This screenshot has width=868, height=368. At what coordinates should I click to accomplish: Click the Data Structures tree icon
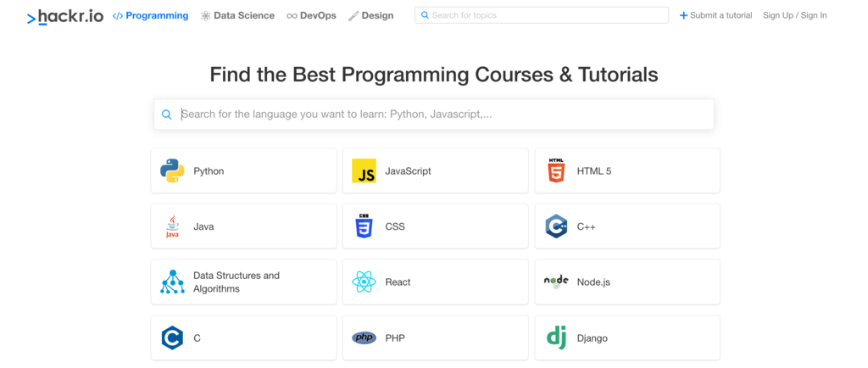pyautogui.click(x=172, y=282)
